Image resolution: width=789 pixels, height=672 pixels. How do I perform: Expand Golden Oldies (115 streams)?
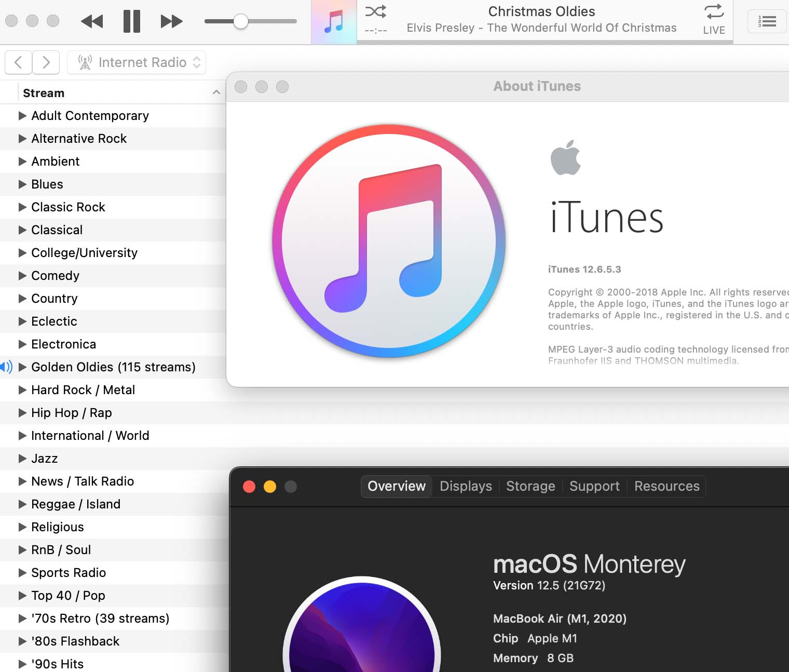pos(22,367)
